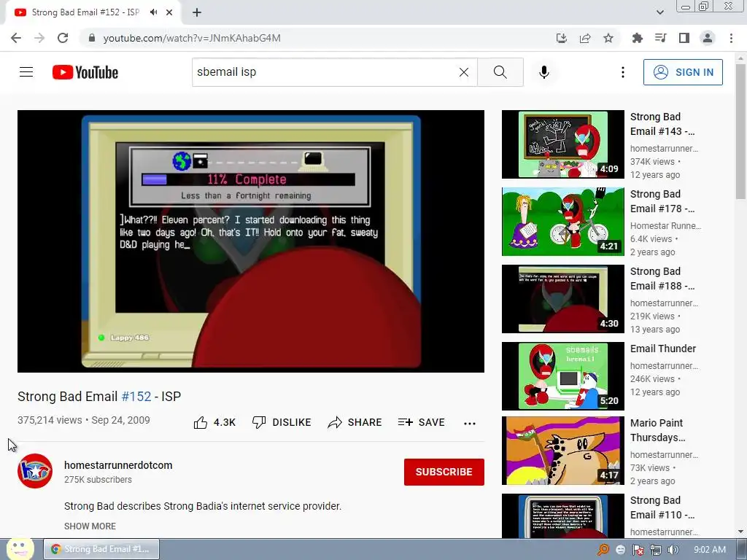Image resolution: width=747 pixels, height=560 pixels.
Task: Open the #152 hashtag link in title
Action: coord(136,397)
